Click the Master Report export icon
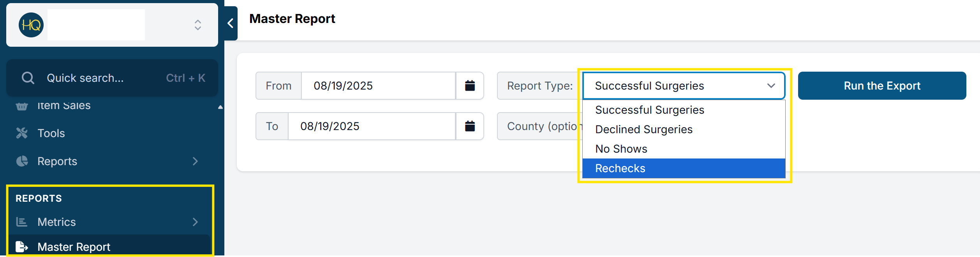This screenshot has height=257, width=980. 22,246
